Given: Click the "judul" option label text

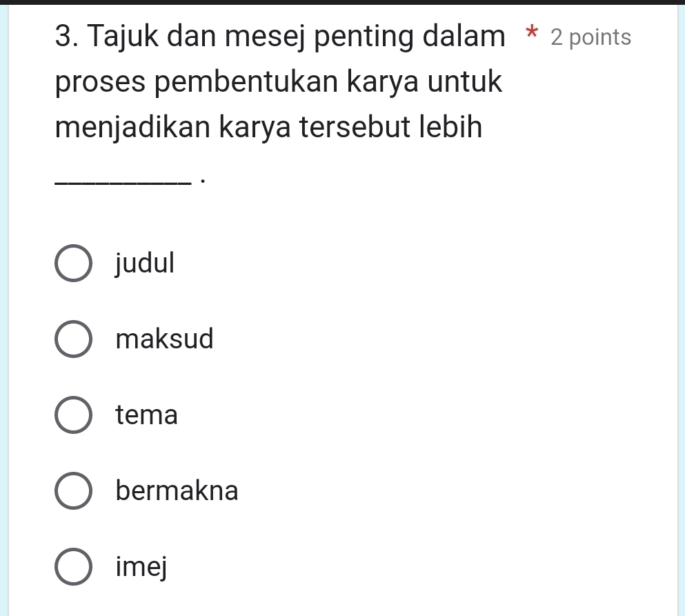Looking at the screenshot, I should [146, 263].
